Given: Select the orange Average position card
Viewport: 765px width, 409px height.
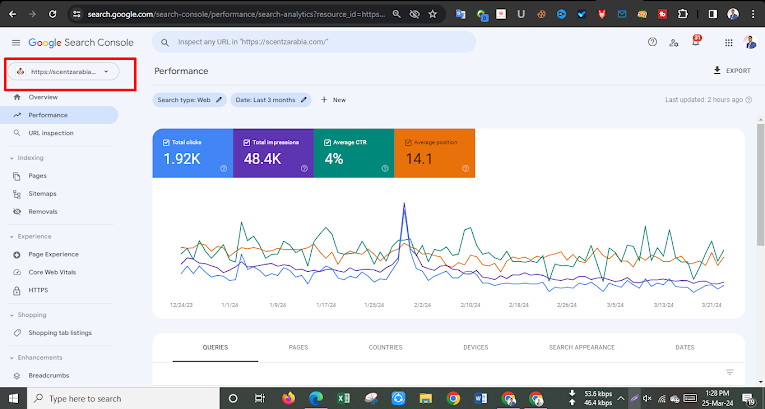Looking at the screenshot, I should click(x=434, y=153).
